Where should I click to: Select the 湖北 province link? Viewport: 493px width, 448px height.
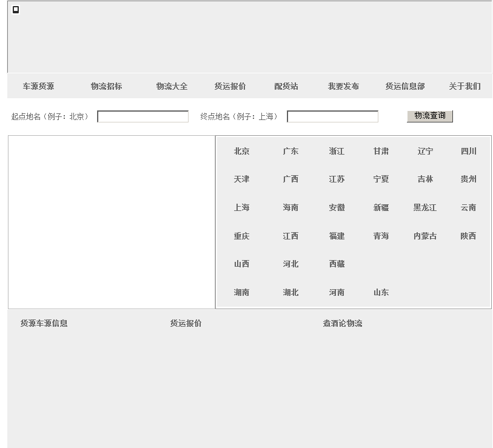click(290, 293)
